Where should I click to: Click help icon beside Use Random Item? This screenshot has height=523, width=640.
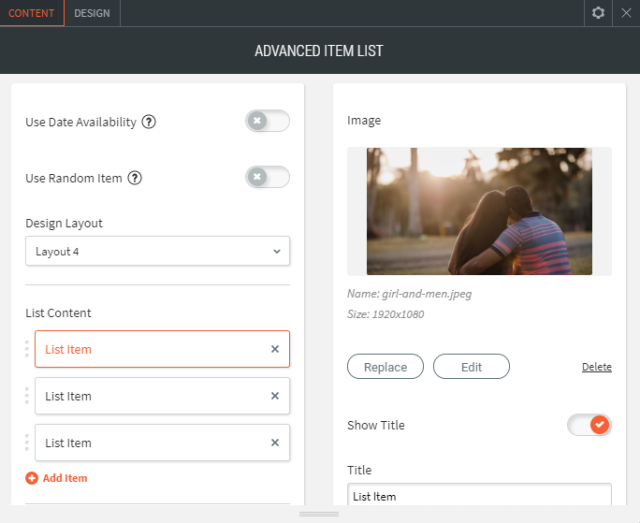135,178
